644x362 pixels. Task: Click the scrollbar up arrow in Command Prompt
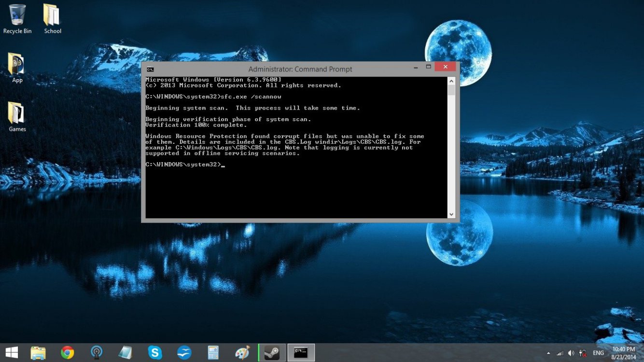[x=451, y=81]
